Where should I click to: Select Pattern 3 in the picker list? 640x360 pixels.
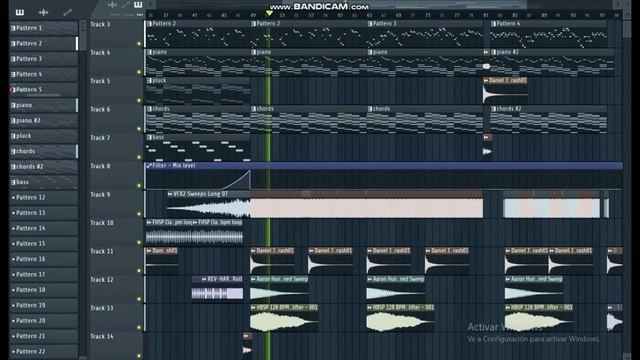pyautogui.click(x=43, y=59)
